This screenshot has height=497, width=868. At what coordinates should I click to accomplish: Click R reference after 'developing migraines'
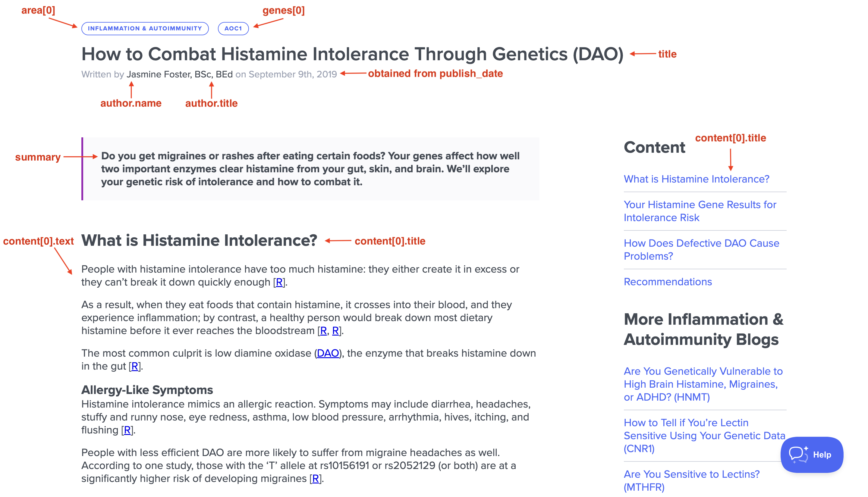[x=316, y=478]
